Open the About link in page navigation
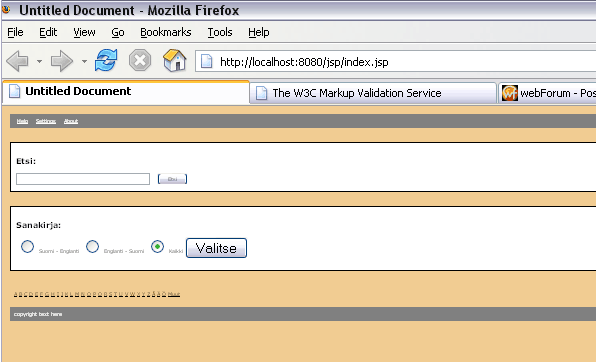The height and width of the screenshot is (362, 596). (x=71, y=121)
